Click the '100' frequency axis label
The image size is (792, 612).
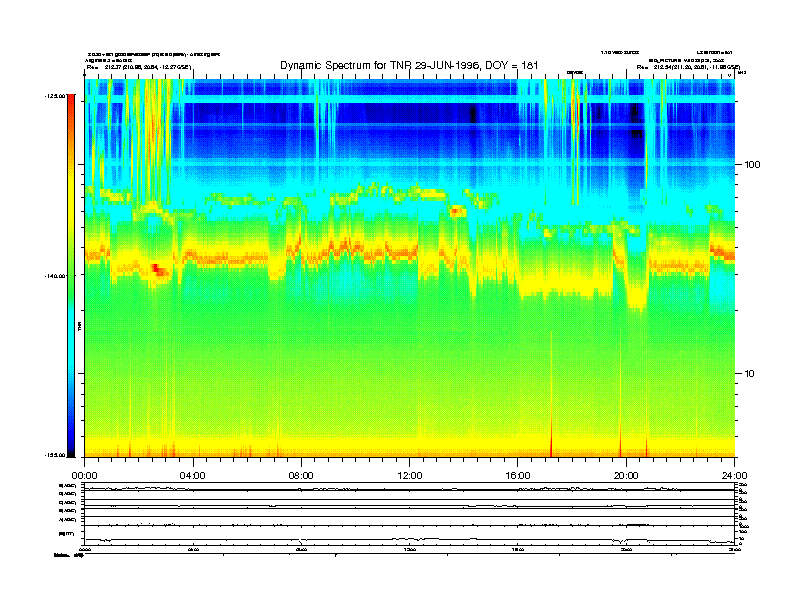point(752,165)
